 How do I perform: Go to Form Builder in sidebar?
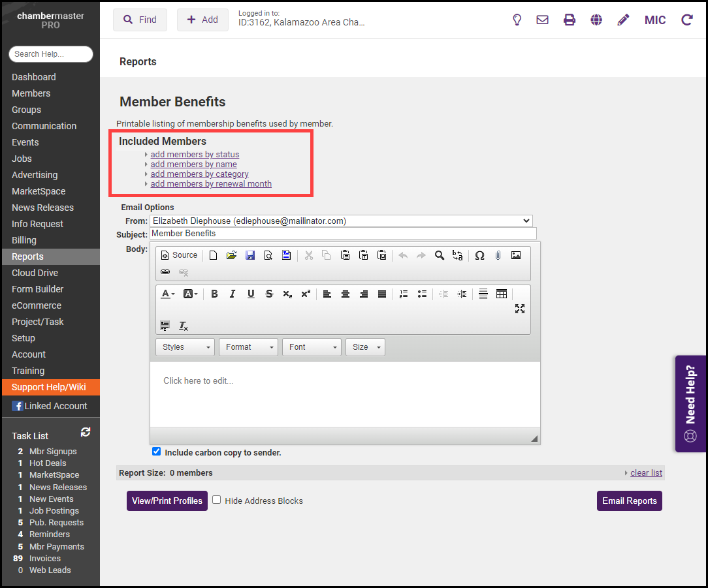(37, 289)
